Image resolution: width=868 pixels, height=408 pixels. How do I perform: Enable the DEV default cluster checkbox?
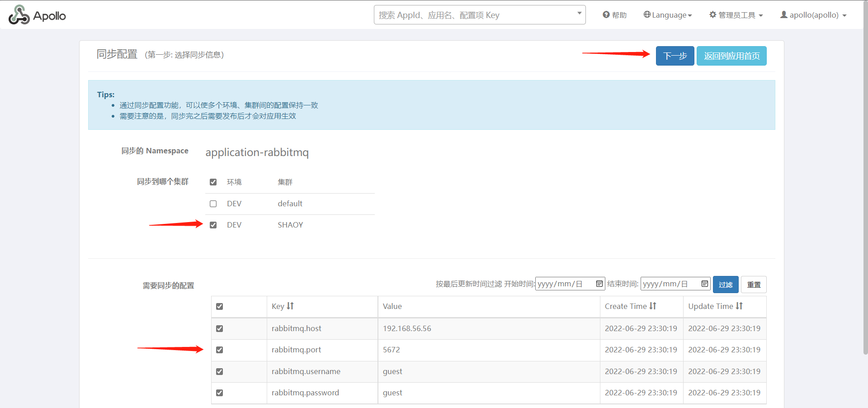pos(213,204)
